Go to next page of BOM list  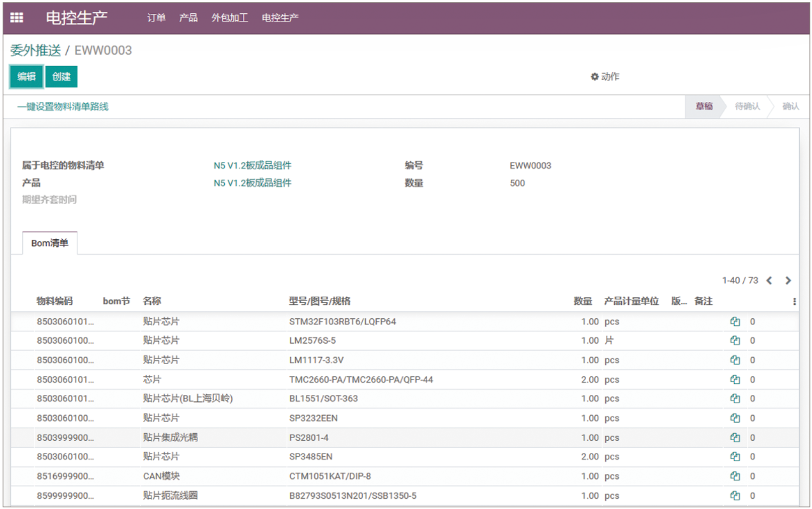point(788,281)
